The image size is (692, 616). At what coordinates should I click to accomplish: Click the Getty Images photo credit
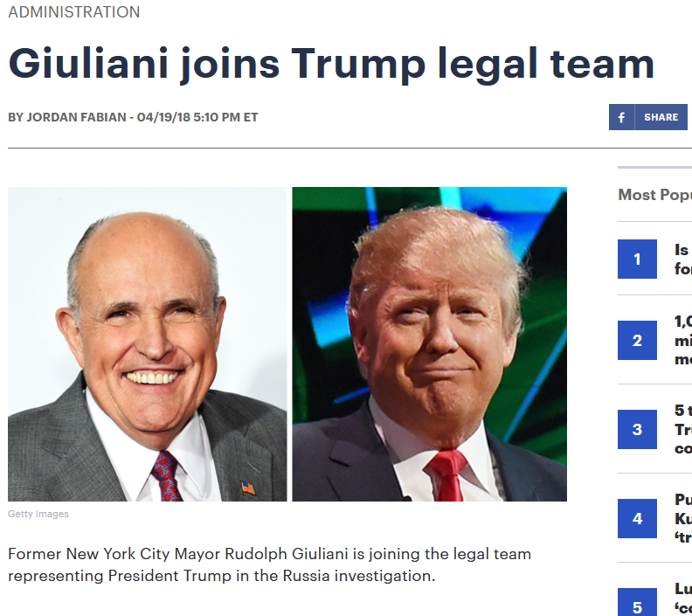pyautogui.click(x=38, y=514)
